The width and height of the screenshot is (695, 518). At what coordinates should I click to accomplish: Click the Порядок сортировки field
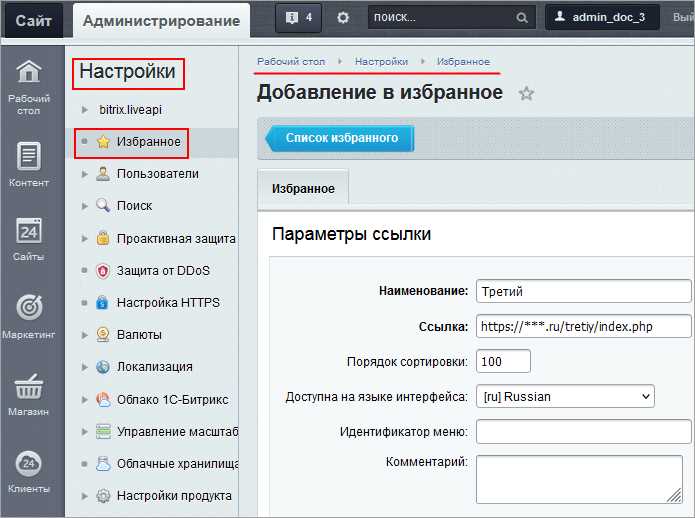click(503, 361)
